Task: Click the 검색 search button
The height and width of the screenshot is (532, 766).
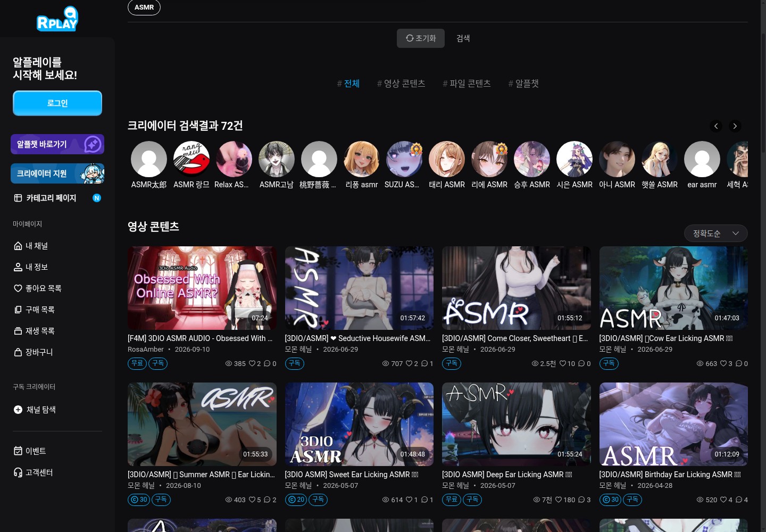Action: [463, 38]
